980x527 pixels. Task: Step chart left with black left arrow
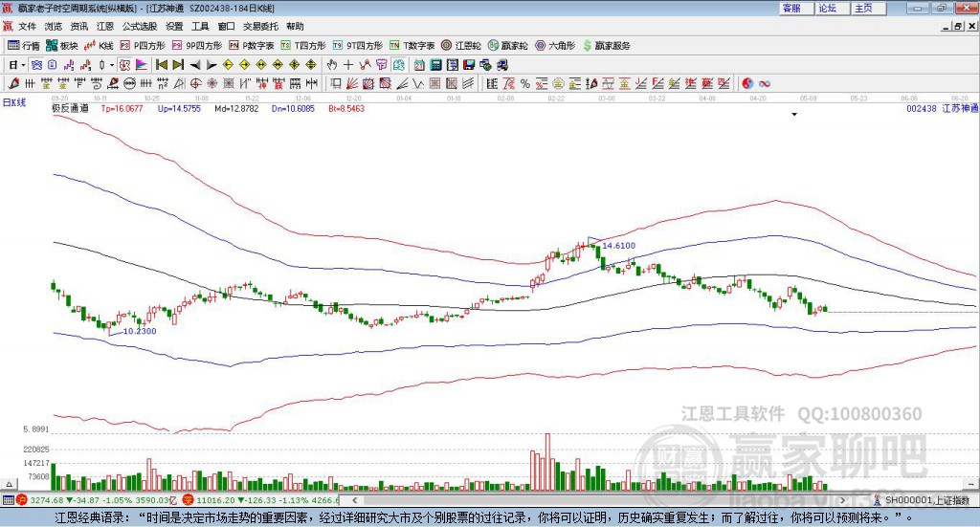(195, 65)
